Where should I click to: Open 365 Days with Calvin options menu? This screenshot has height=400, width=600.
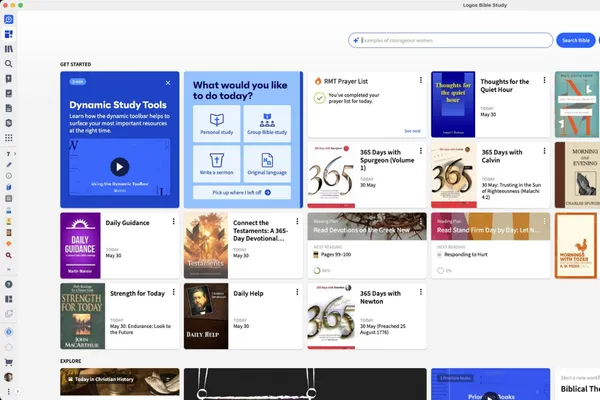click(544, 151)
